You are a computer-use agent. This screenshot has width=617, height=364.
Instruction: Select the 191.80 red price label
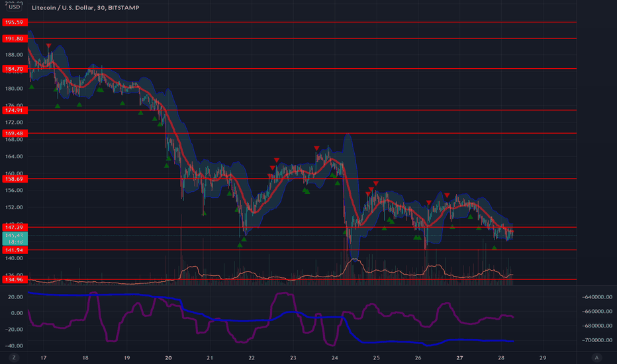[x=15, y=38]
